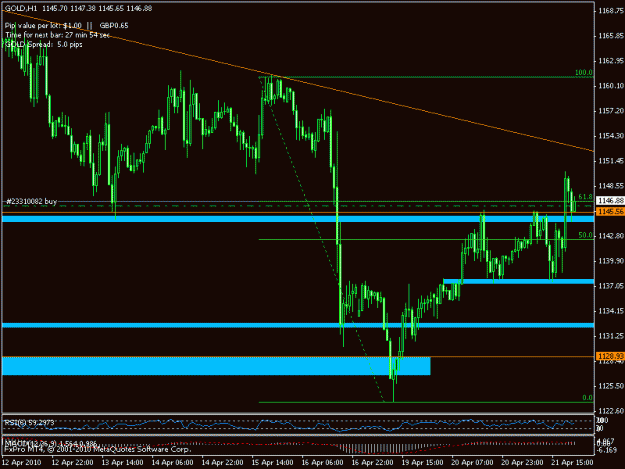This screenshot has height=469, width=625.
Task: Select the large cyan rectangle near 1128
Action: (x=216, y=366)
